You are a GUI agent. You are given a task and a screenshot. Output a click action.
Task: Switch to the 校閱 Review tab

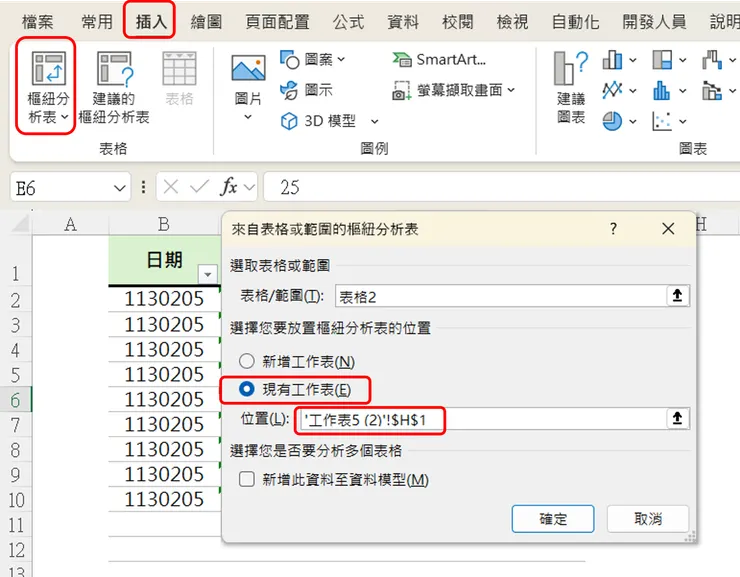click(457, 22)
